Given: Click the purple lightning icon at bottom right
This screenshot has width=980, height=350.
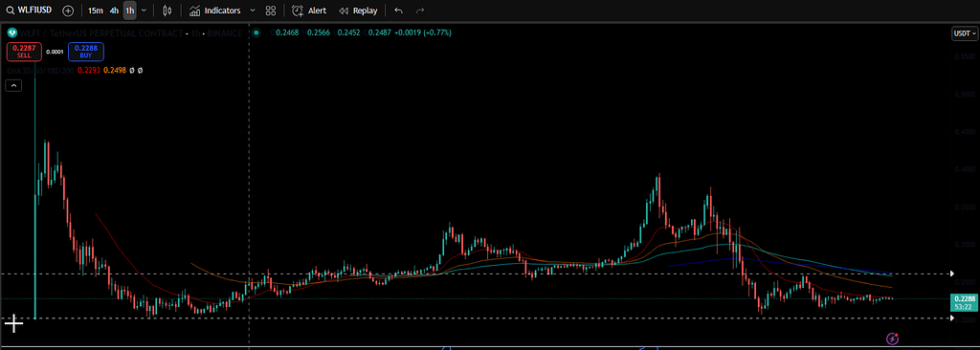Looking at the screenshot, I should click(x=893, y=339).
